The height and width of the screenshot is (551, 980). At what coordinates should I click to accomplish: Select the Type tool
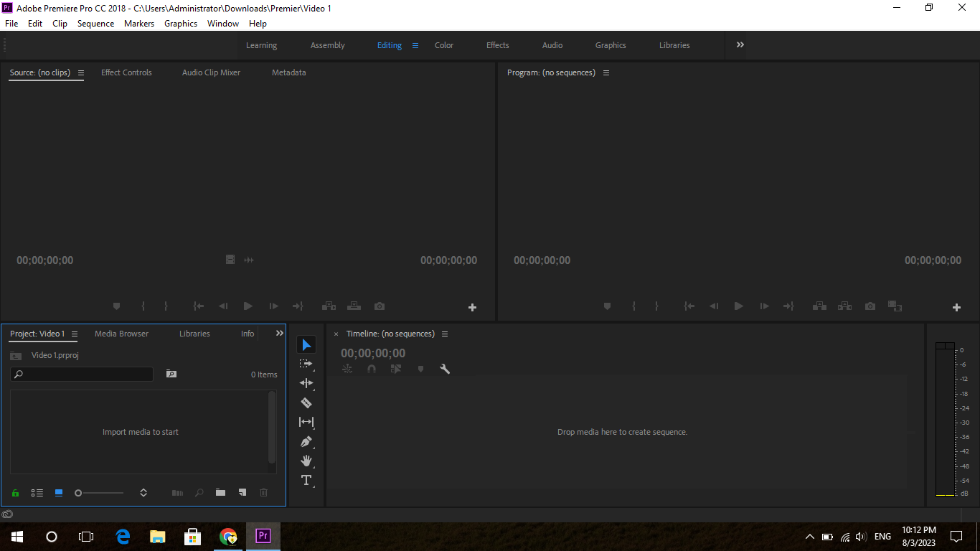pyautogui.click(x=306, y=480)
